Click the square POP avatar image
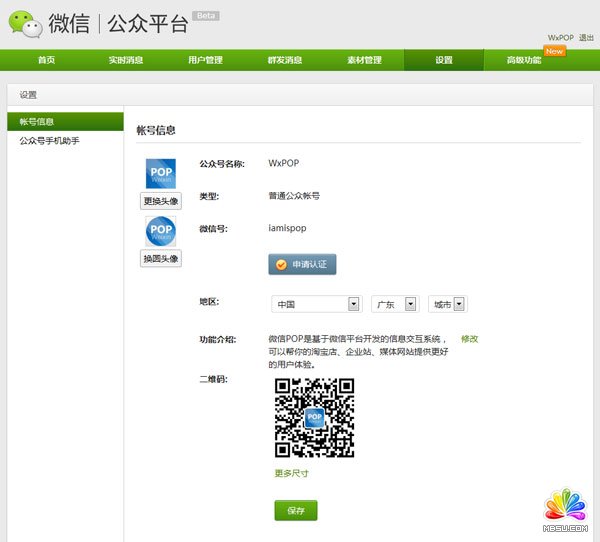 (x=160, y=173)
